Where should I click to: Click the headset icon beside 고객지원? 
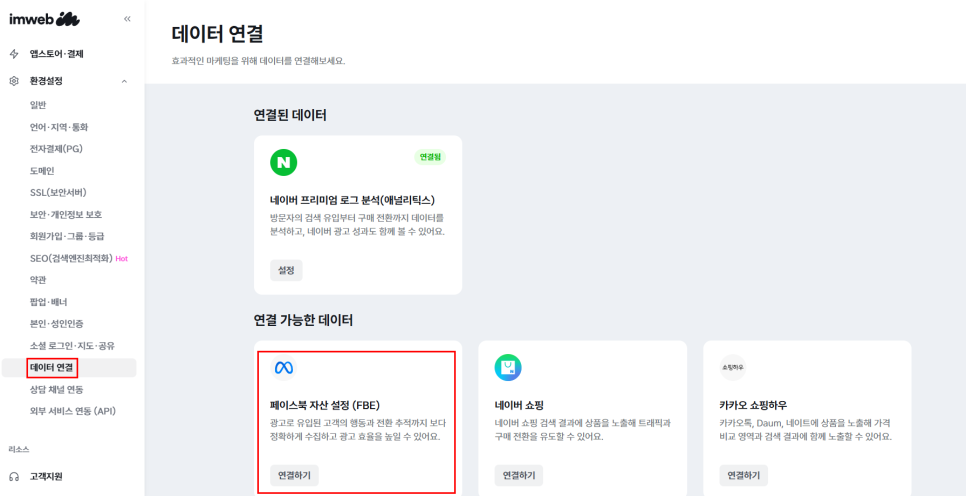tap(14, 476)
